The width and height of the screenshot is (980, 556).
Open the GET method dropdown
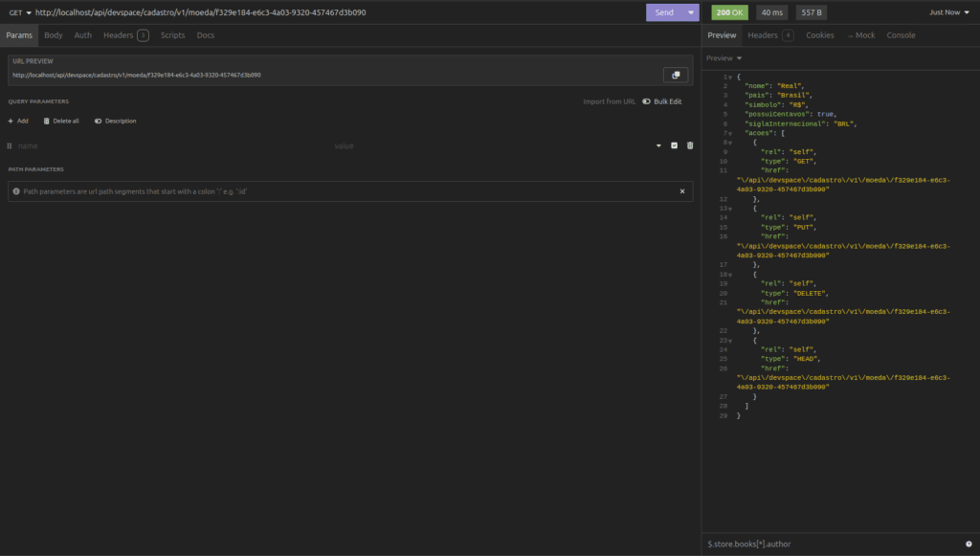point(20,12)
